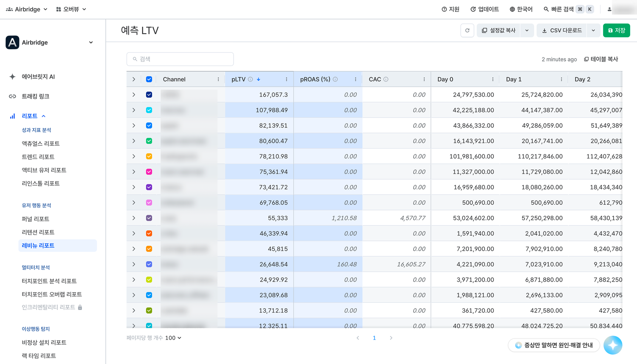This screenshot has width=637, height=364.
Task: Open CAC column options menu
Action: [x=424, y=79]
